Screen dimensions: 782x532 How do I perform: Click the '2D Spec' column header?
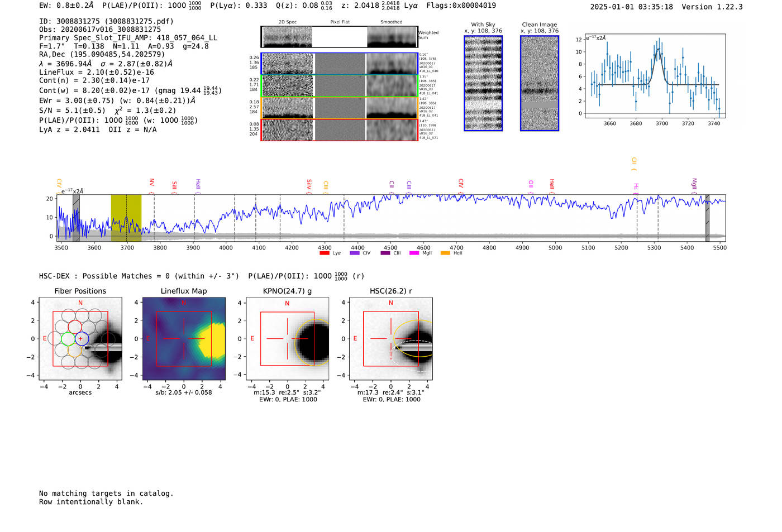(x=288, y=22)
